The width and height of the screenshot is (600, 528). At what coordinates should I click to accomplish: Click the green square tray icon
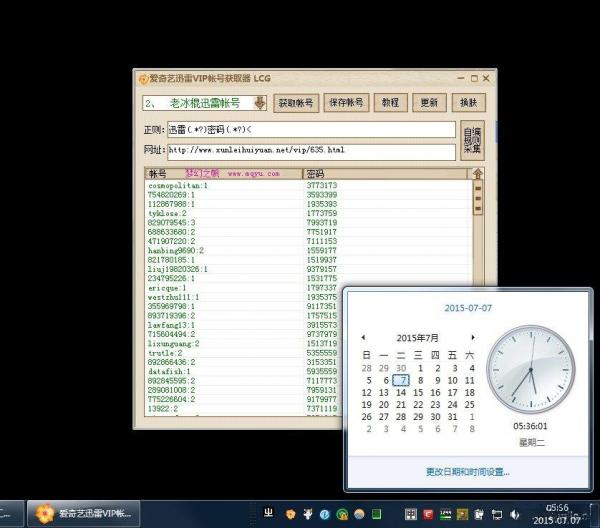(x=377, y=514)
